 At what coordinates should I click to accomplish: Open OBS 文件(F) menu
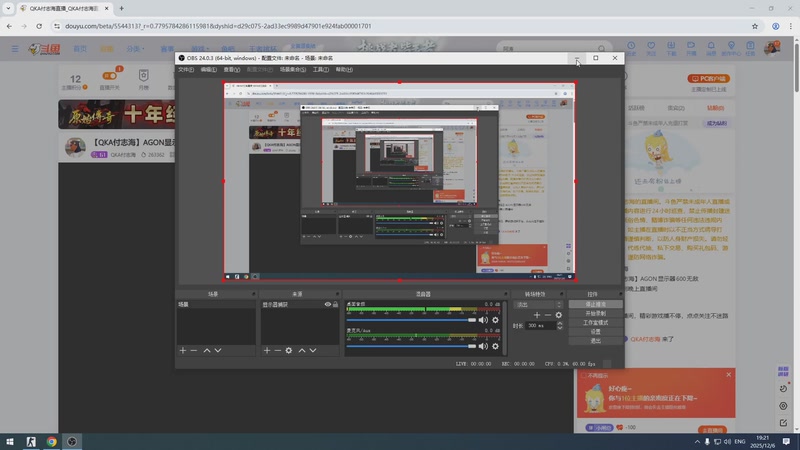(x=186, y=69)
